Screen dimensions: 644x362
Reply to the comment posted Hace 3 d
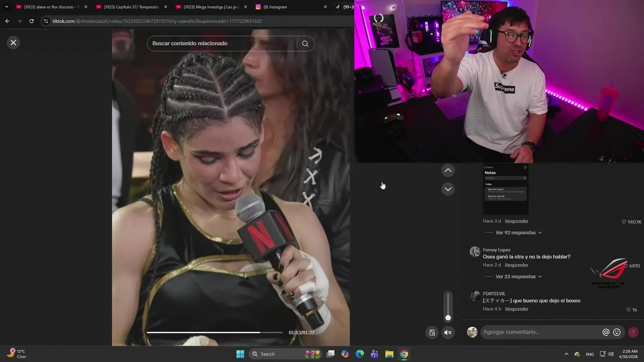coord(516,221)
